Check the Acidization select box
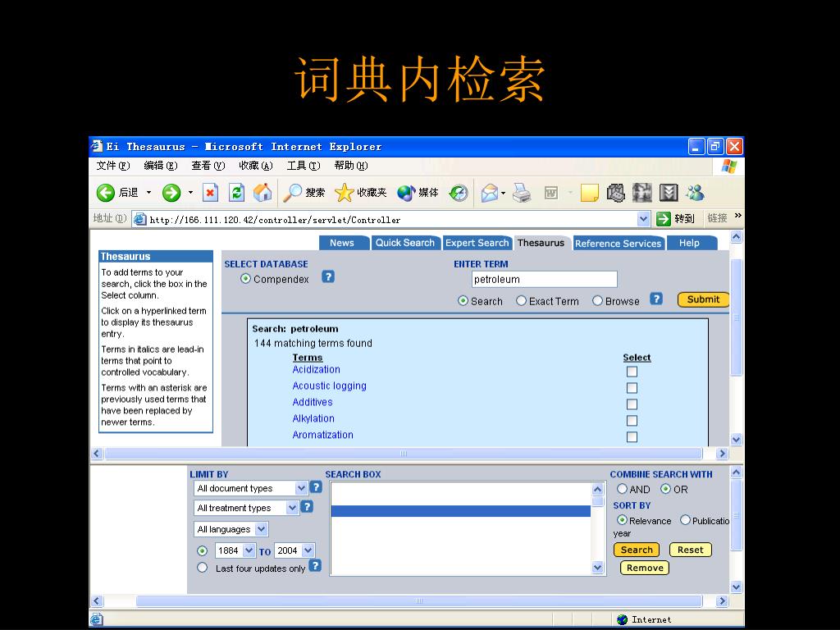 pos(632,372)
